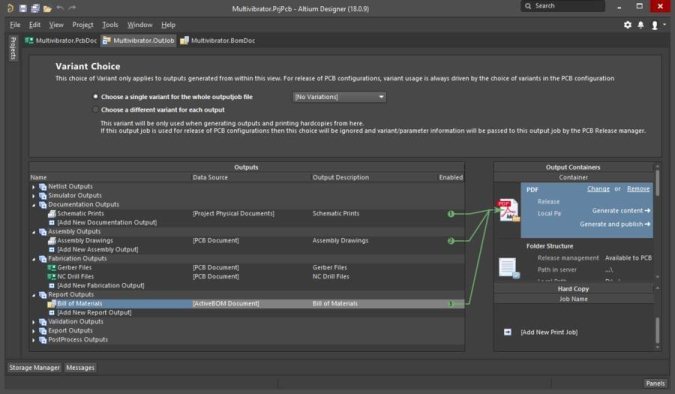Open the Tools menu
Image resolution: width=675 pixels, height=394 pixels.
click(110, 25)
